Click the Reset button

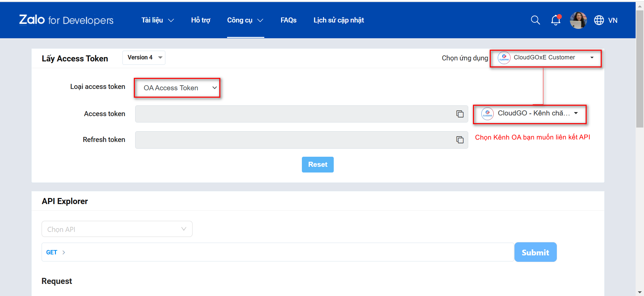tap(318, 164)
